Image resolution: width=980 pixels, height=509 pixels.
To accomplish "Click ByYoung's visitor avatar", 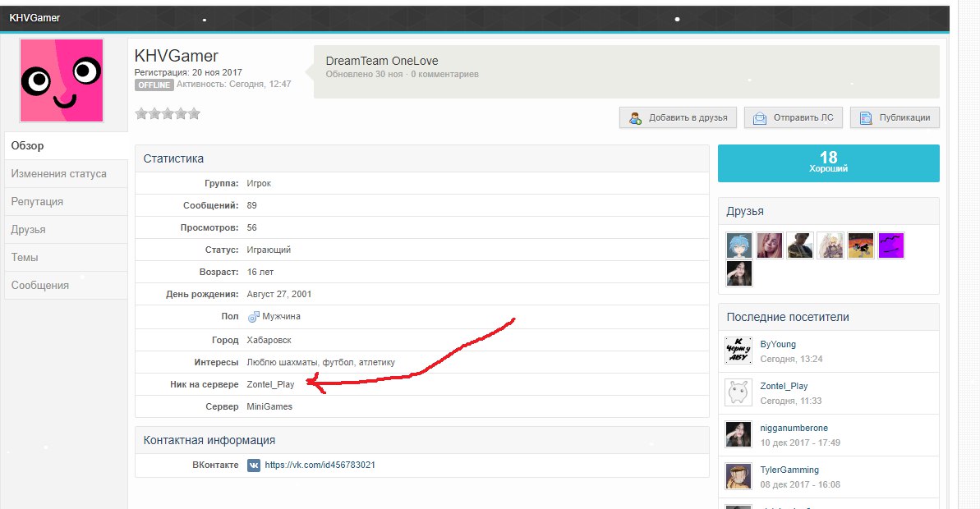I will point(738,351).
